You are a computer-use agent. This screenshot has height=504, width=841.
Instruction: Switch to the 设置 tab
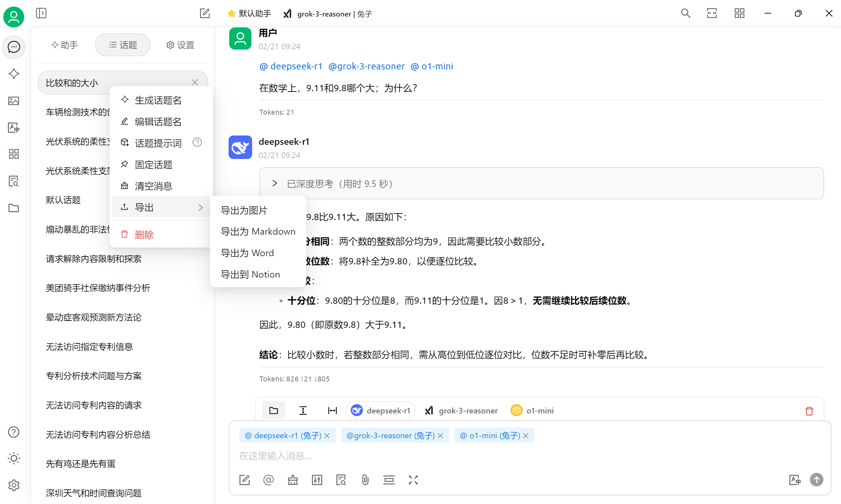pos(180,45)
